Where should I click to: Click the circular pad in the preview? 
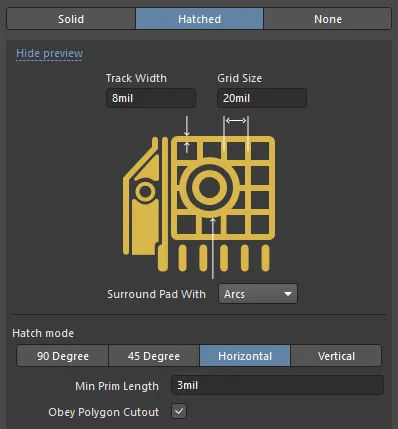209,187
